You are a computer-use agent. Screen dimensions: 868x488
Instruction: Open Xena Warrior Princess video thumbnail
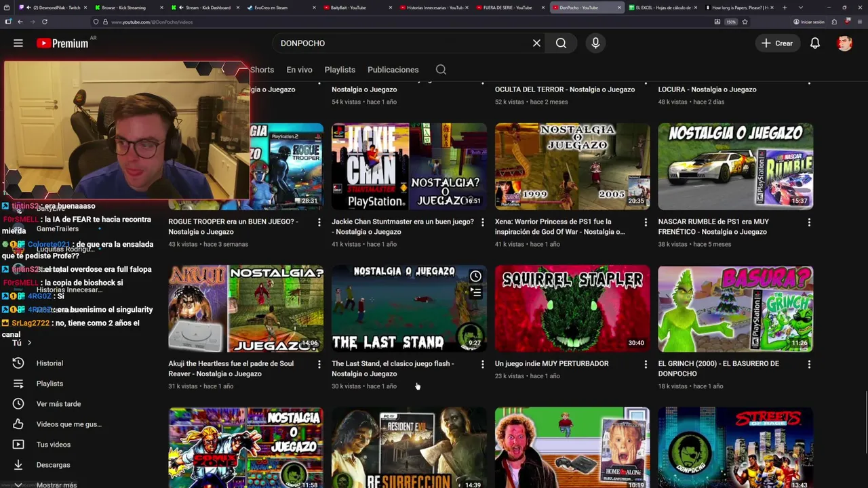572,166
